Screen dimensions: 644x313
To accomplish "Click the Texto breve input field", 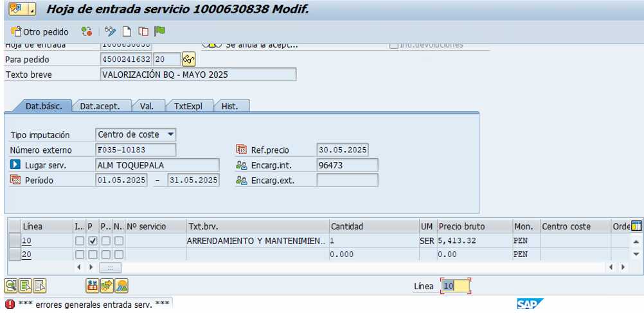I will pyautogui.click(x=198, y=75).
